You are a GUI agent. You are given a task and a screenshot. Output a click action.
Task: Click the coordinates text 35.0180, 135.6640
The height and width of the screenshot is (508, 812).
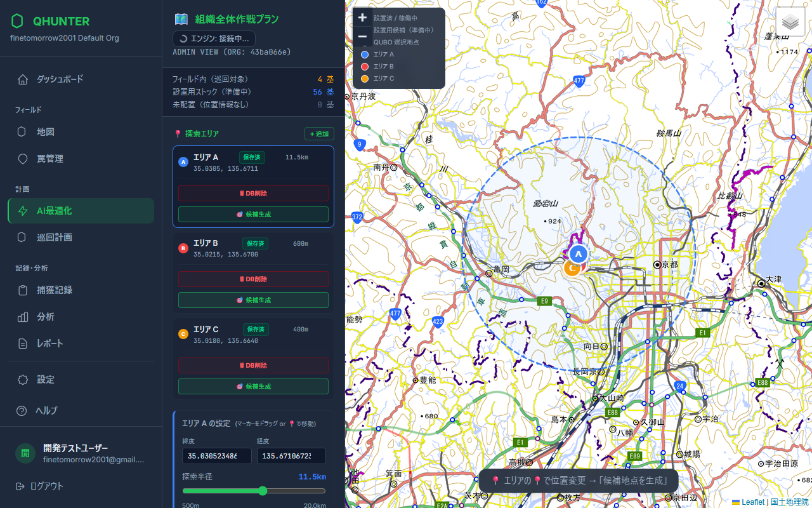pos(226,341)
